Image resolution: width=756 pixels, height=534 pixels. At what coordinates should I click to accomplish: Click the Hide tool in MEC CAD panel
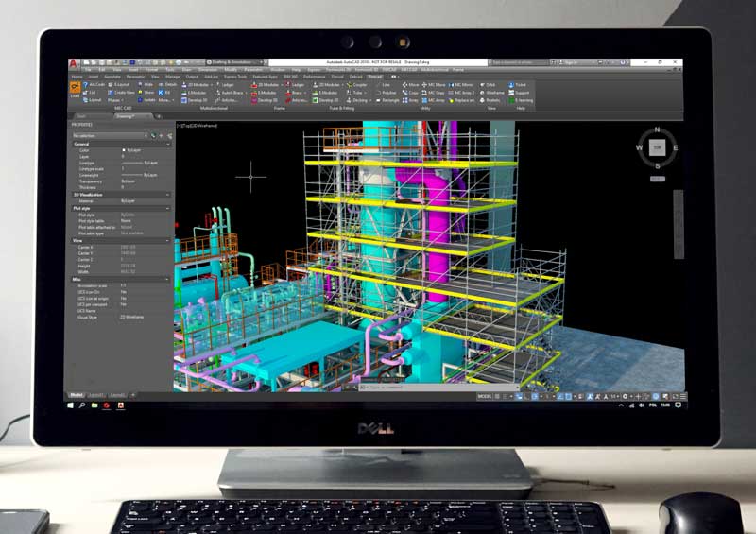[x=146, y=84]
